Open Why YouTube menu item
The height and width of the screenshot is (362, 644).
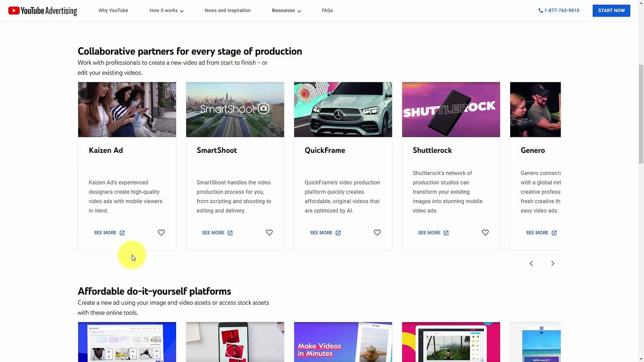[x=113, y=11]
